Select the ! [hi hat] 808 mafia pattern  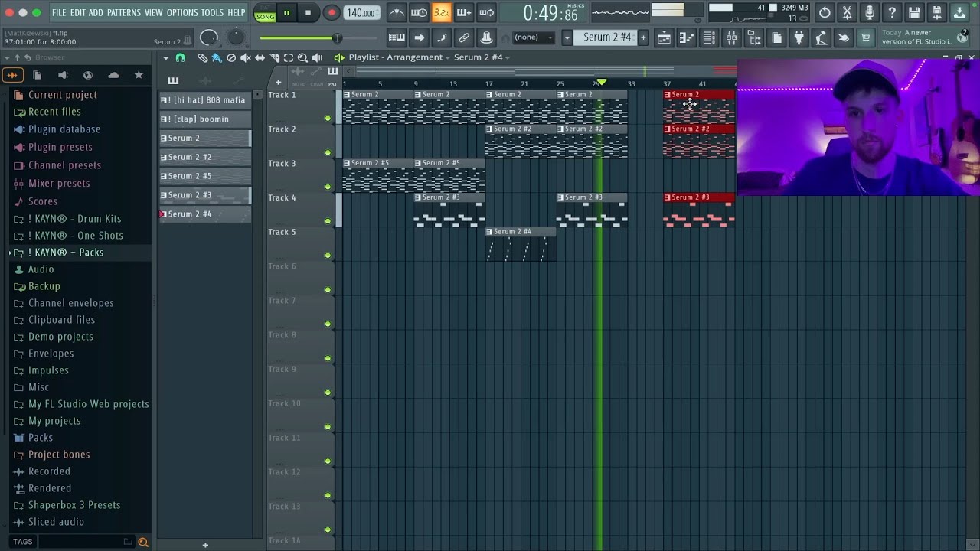click(x=204, y=100)
